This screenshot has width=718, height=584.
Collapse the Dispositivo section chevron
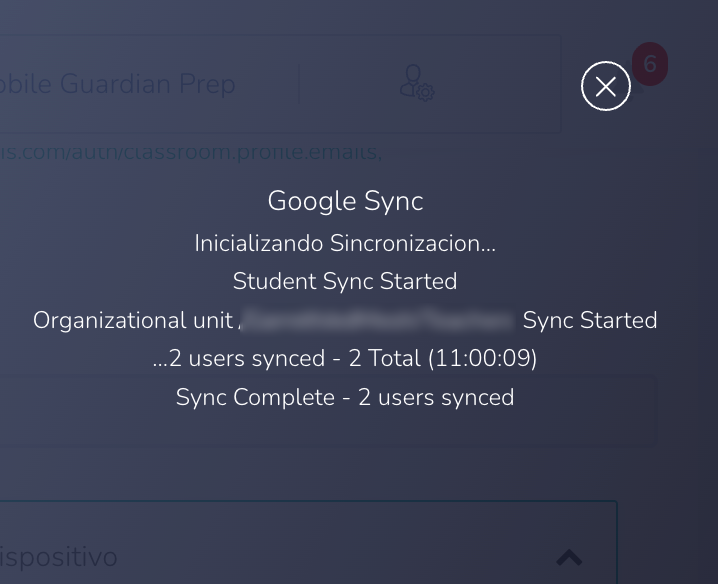click(x=569, y=557)
